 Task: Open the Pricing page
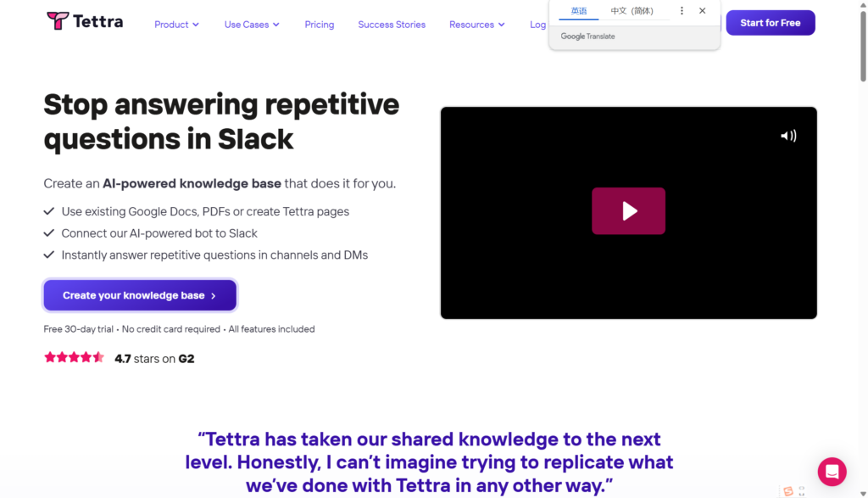(x=320, y=25)
